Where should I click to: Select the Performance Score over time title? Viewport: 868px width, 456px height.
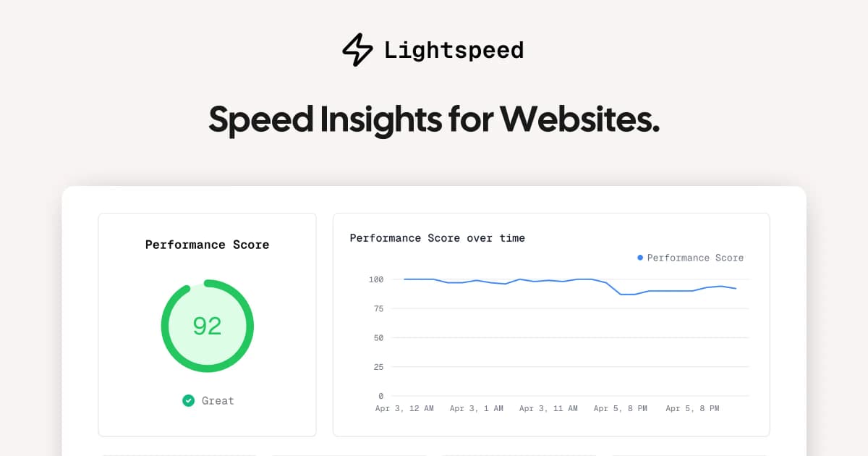coord(437,237)
